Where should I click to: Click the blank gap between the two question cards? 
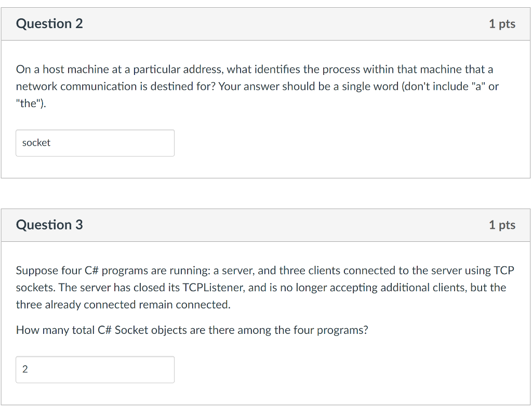tap(265, 193)
